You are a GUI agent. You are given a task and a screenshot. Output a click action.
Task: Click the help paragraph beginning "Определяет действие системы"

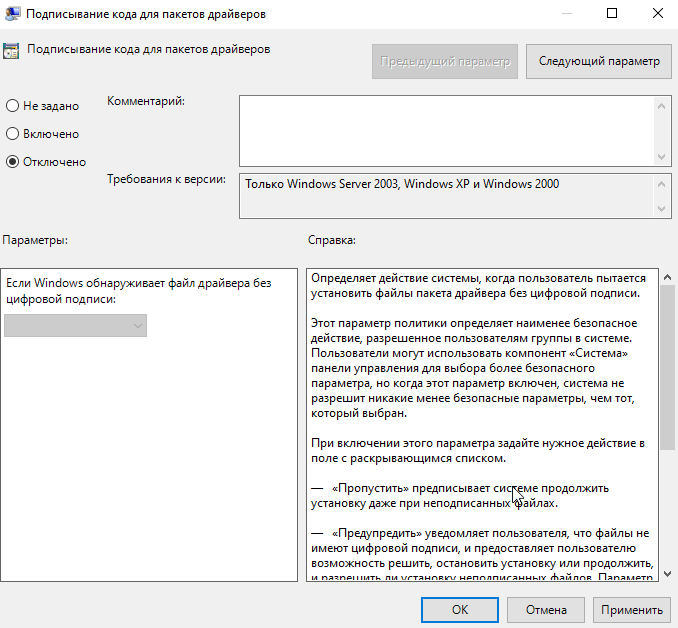click(x=478, y=285)
